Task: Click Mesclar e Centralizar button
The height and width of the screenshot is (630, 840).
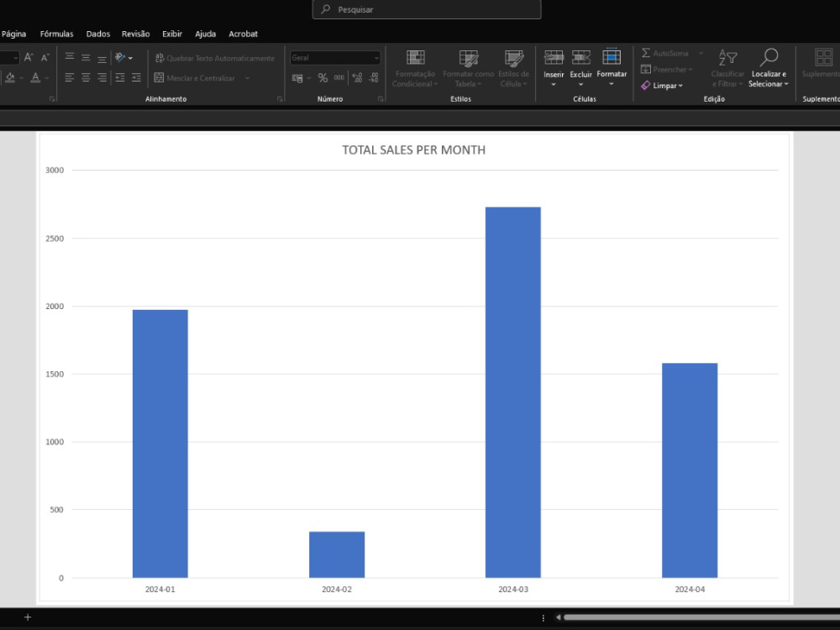Action: (x=196, y=78)
